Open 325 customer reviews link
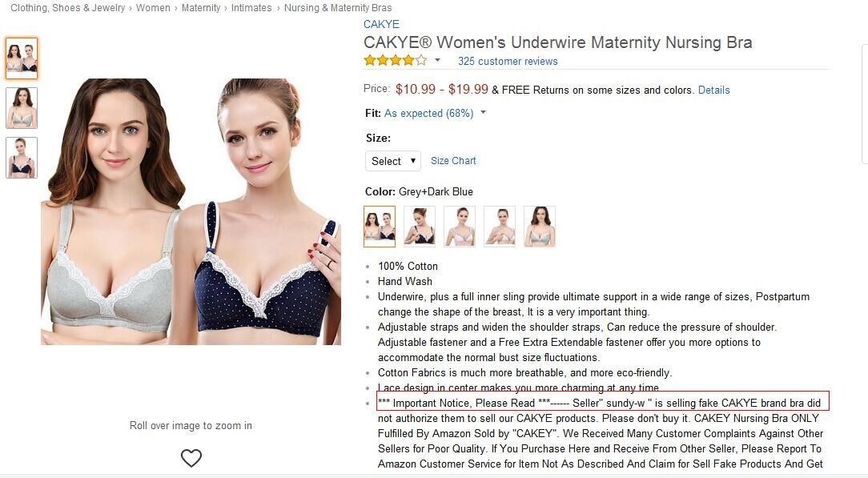Image resolution: width=868 pixels, height=478 pixels. (x=508, y=62)
